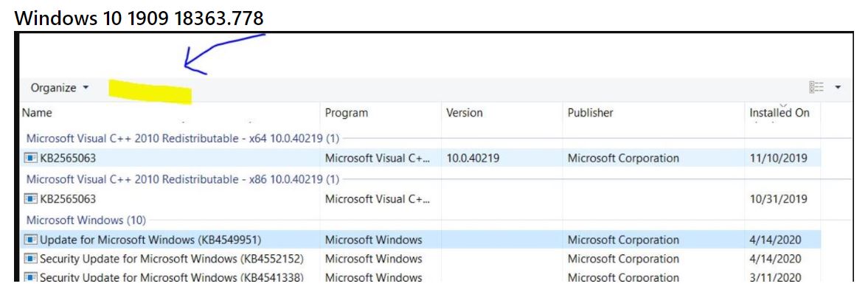This screenshot has width=868, height=306.
Task: Sort by the Installed On column header
Action: [780, 113]
